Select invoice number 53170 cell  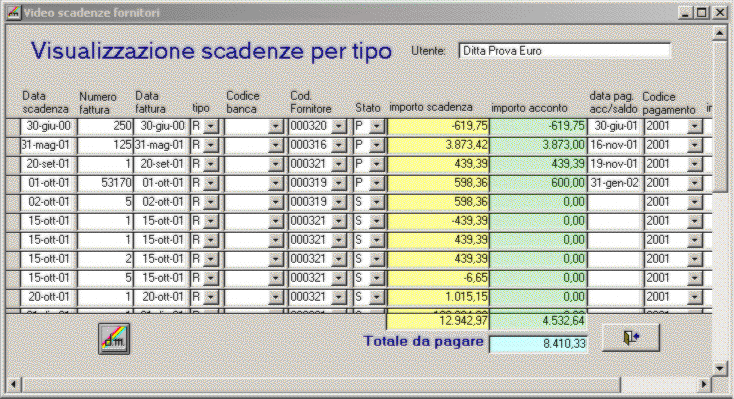[105, 184]
